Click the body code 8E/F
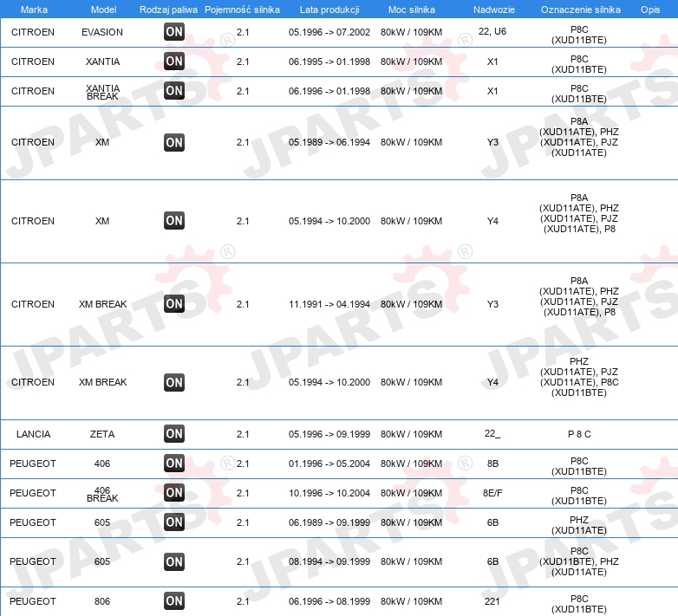Image resolution: width=678 pixels, height=616 pixels. point(492,493)
